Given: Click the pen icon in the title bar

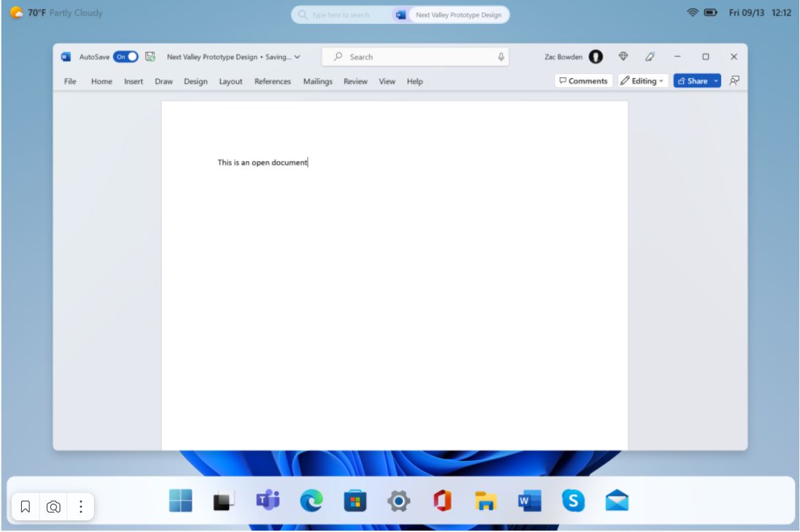Looking at the screenshot, I should click(648, 57).
